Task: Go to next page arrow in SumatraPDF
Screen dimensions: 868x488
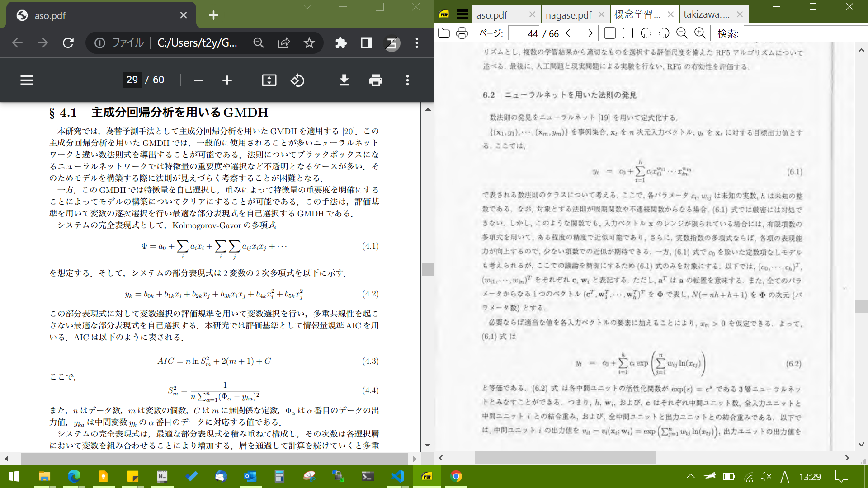Action: pos(588,33)
